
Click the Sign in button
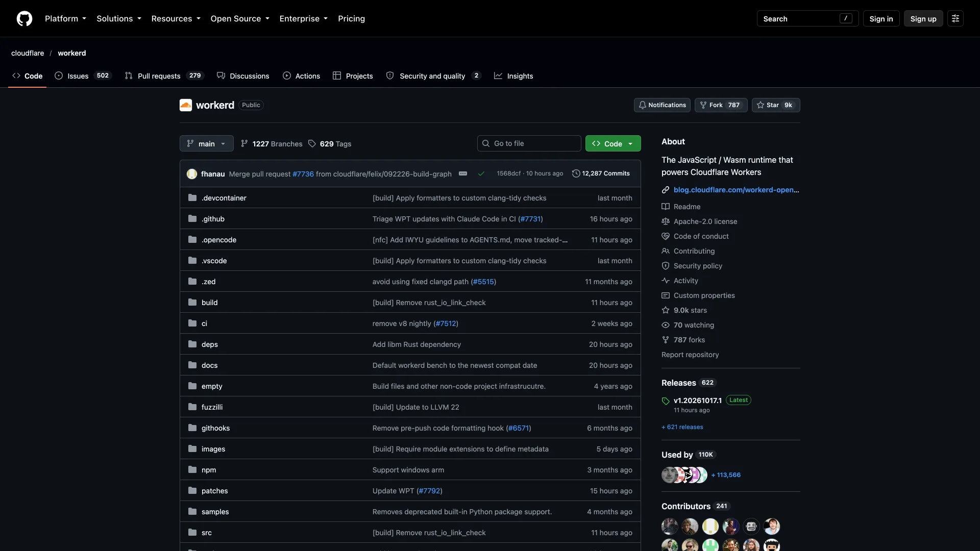[881, 19]
